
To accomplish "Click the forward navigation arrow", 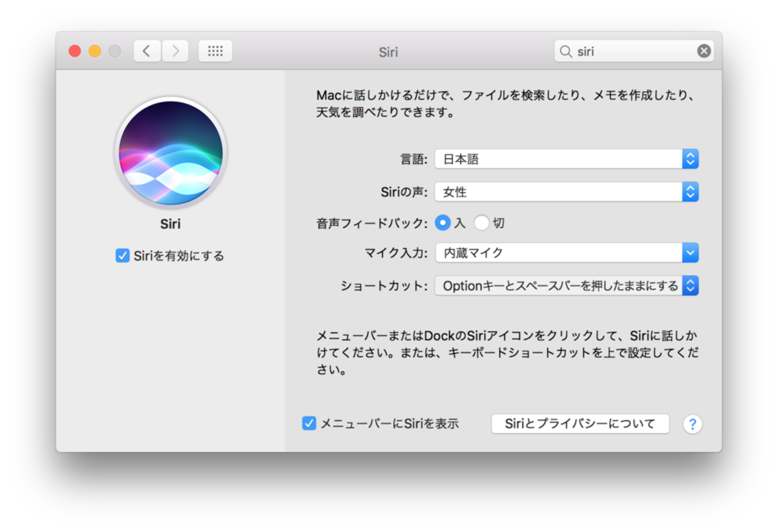I will click(175, 51).
